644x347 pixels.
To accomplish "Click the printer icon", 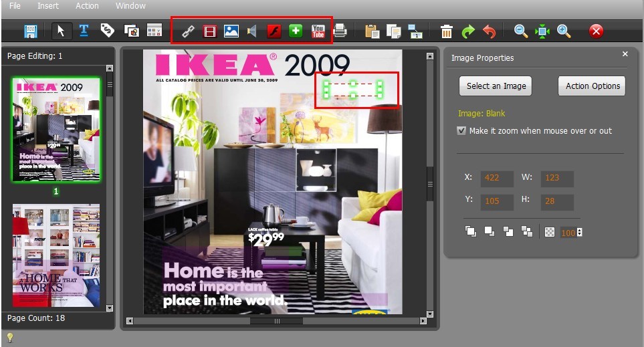I will [340, 31].
